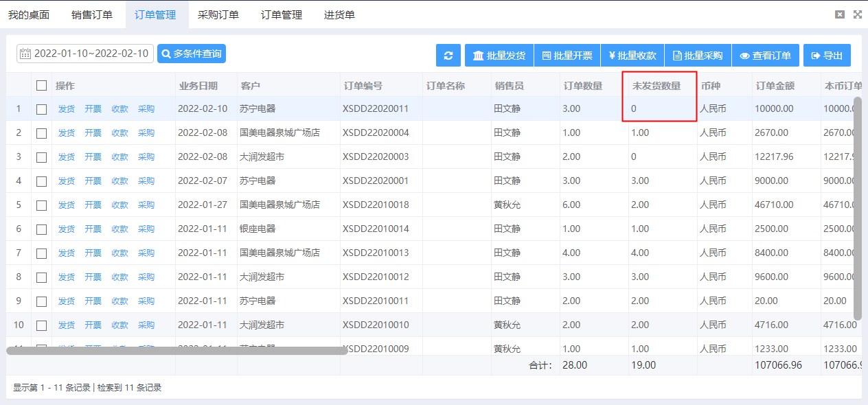Click 收款 link for order XSDD22020011

point(120,109)
